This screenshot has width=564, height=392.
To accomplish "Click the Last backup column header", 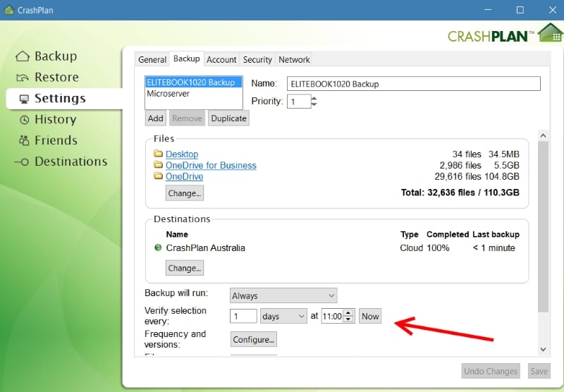I will point(496,234).
